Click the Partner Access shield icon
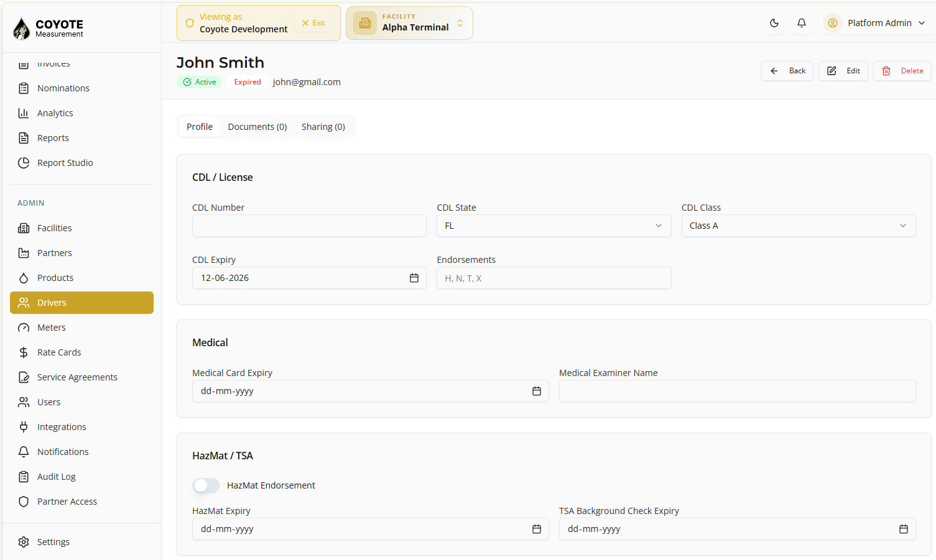 coord(24,502)
